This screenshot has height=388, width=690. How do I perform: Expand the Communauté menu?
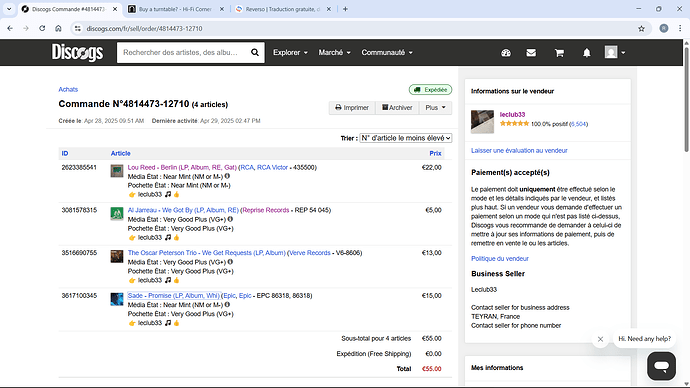(387, 52)
